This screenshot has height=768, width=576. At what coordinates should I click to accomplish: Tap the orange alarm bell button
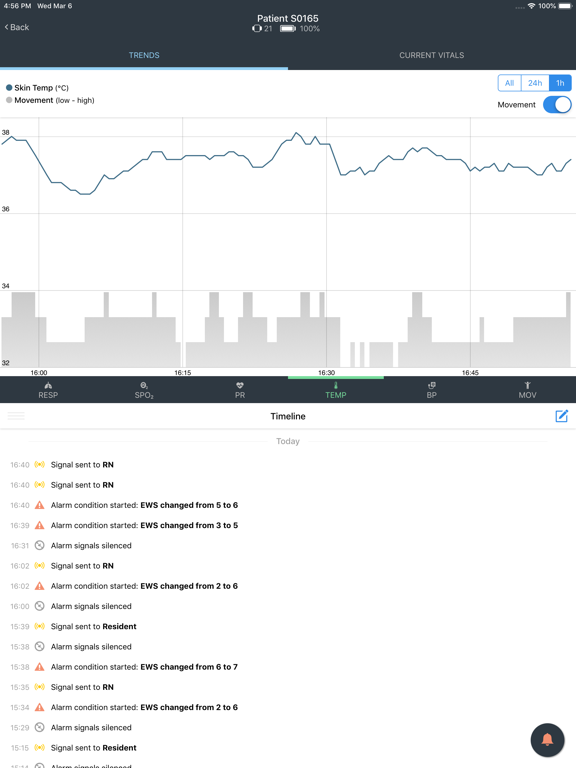click(x=547, y=740)
